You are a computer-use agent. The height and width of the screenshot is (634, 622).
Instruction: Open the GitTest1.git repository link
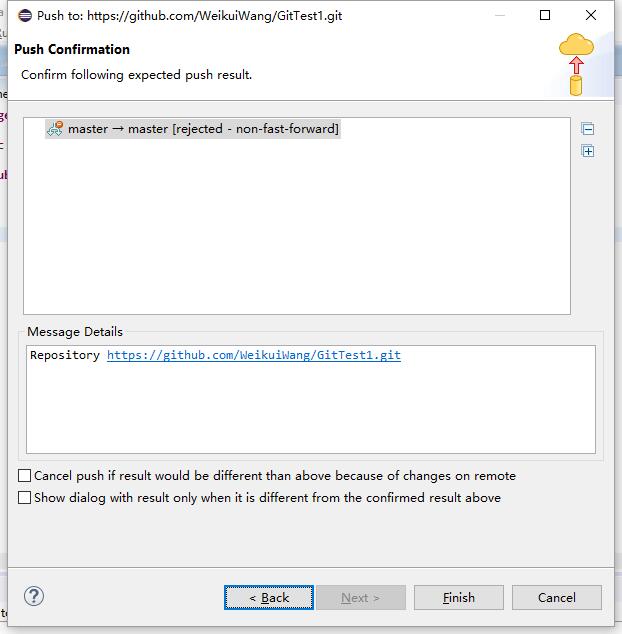point(254,355)
